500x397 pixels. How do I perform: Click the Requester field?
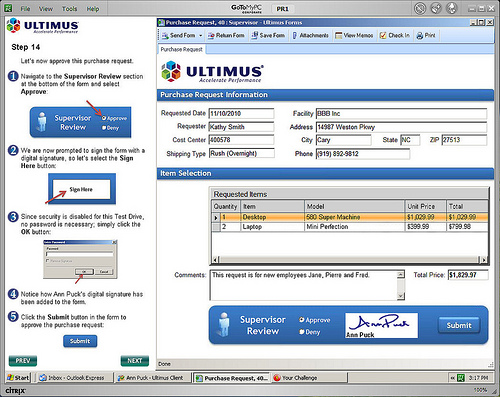(241, 127)
